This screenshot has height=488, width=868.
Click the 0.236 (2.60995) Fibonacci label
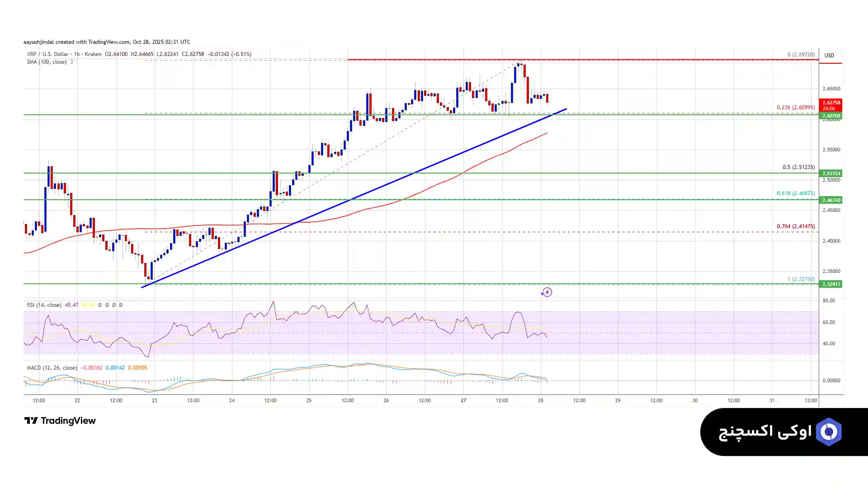(796, 108)
